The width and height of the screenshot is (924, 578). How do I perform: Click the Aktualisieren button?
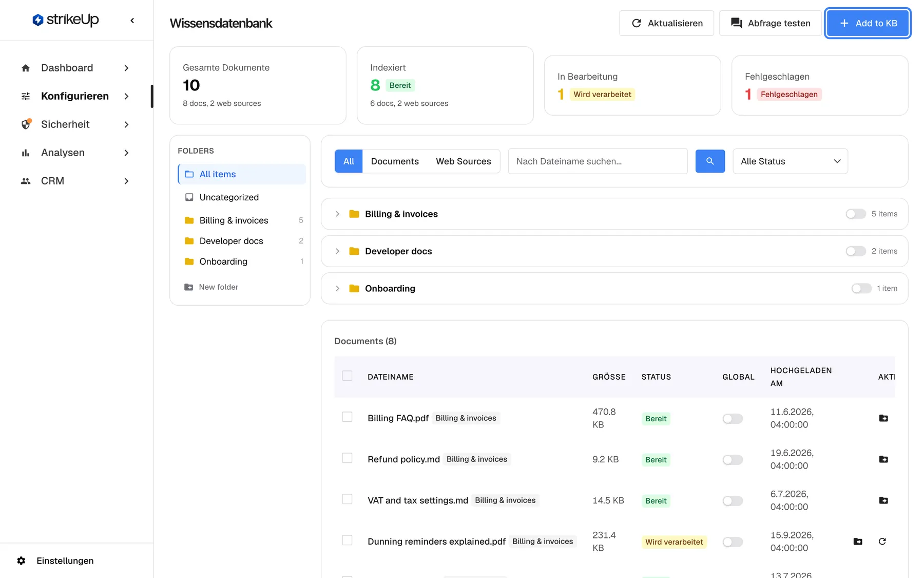coord(666,23)
